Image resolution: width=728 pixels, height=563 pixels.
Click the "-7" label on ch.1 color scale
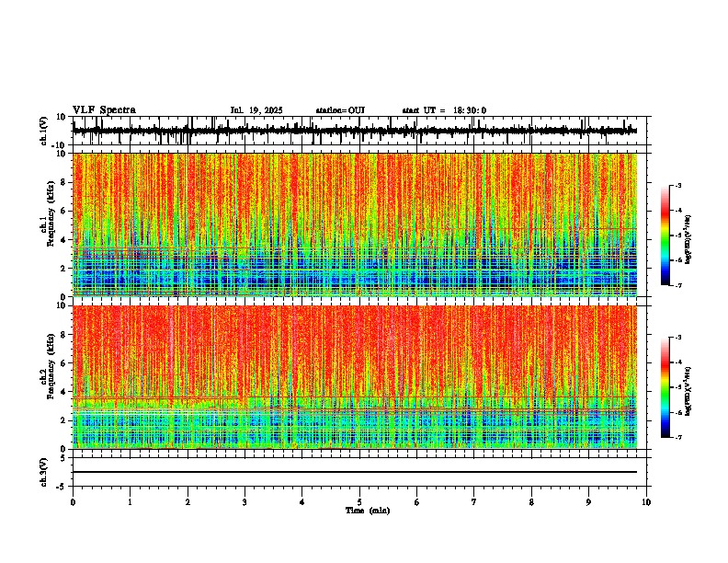click(678, 285)
